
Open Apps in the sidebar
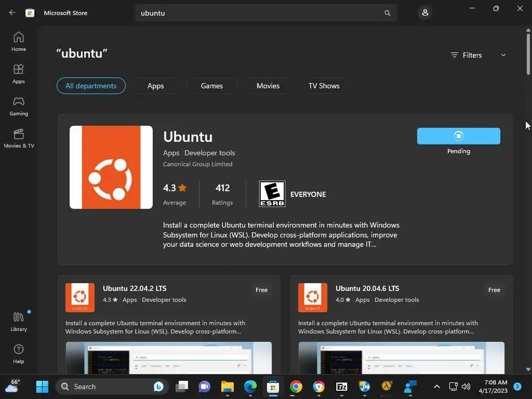tap(19, 74)
